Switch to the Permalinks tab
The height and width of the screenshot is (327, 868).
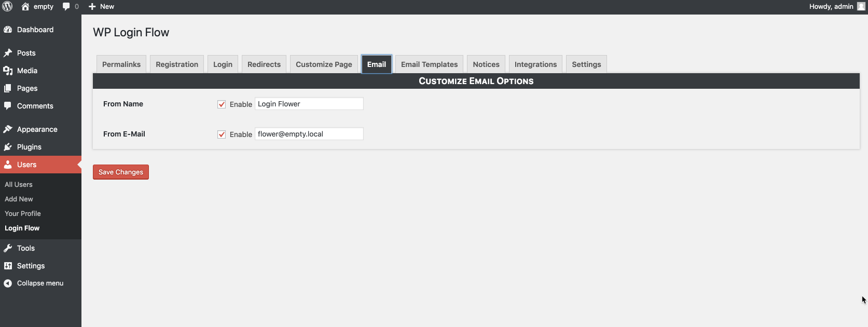121,64
